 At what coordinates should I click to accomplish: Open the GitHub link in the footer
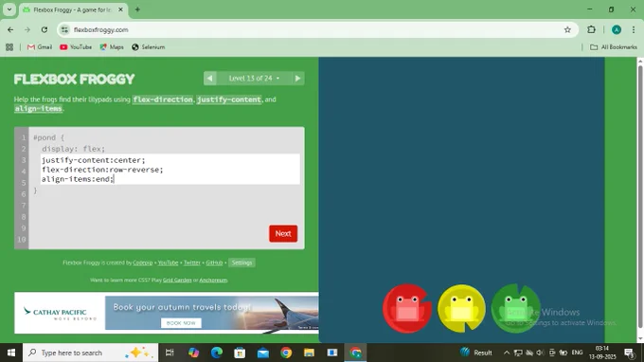[214, 262]
